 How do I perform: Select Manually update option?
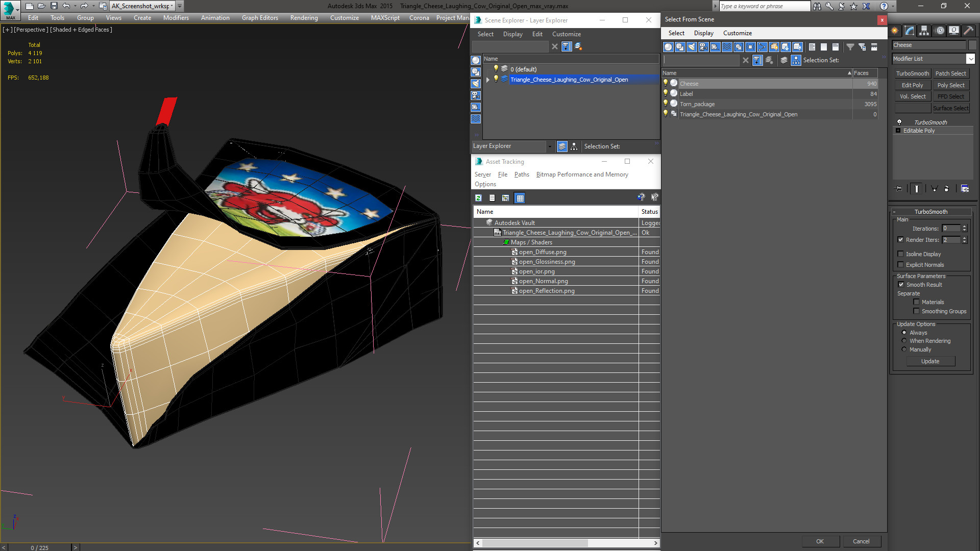pyautogui.click(x=904, y=349)
